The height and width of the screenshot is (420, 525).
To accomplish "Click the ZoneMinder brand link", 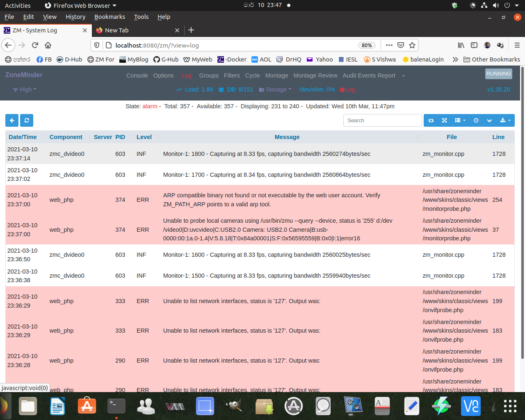I will pos(24,75).
